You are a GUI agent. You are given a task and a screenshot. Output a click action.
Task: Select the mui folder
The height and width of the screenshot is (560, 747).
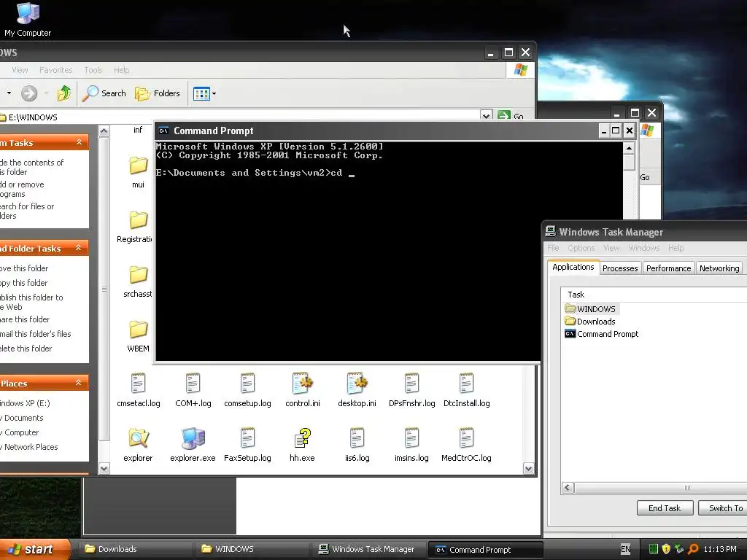(138, 172)
